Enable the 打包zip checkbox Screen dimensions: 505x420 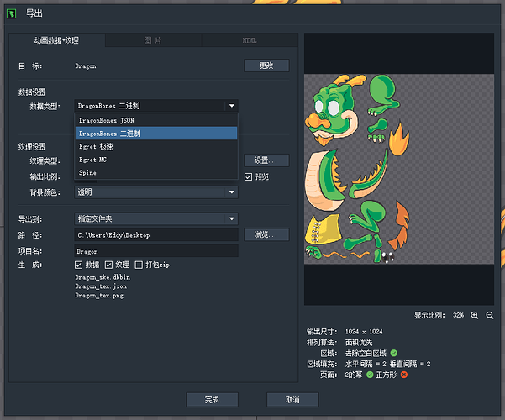tap(139, 265)
